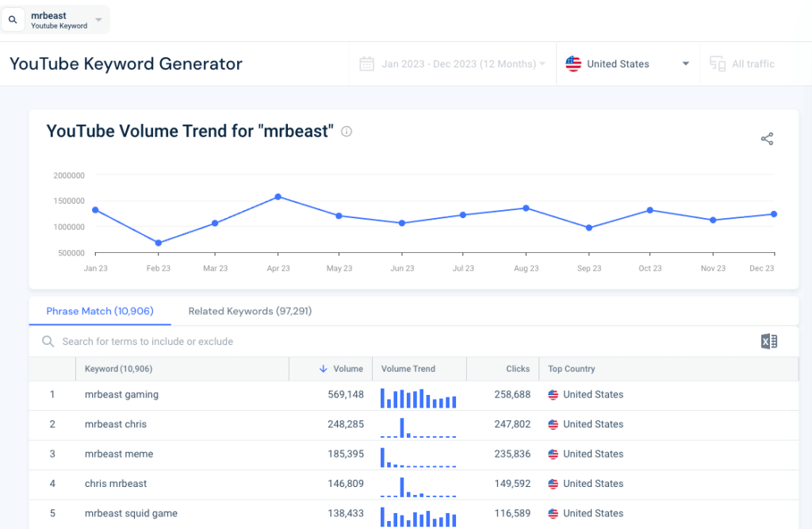Open the All traffic device filter icon

pyautogui.click(x=715, y=63)
